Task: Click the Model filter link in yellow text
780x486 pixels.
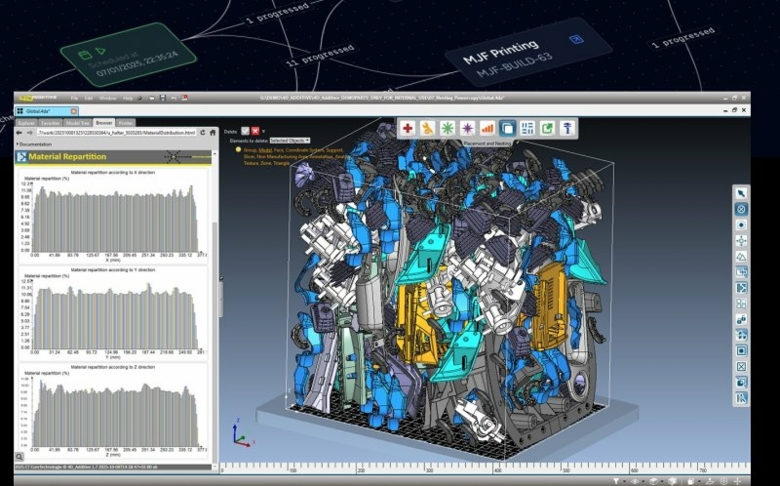Action: [265, 150]
